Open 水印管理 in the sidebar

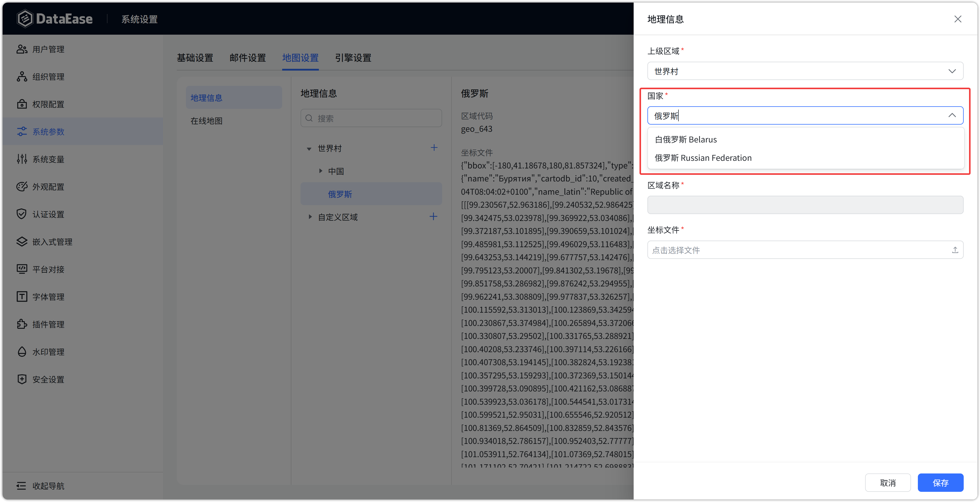83,352
